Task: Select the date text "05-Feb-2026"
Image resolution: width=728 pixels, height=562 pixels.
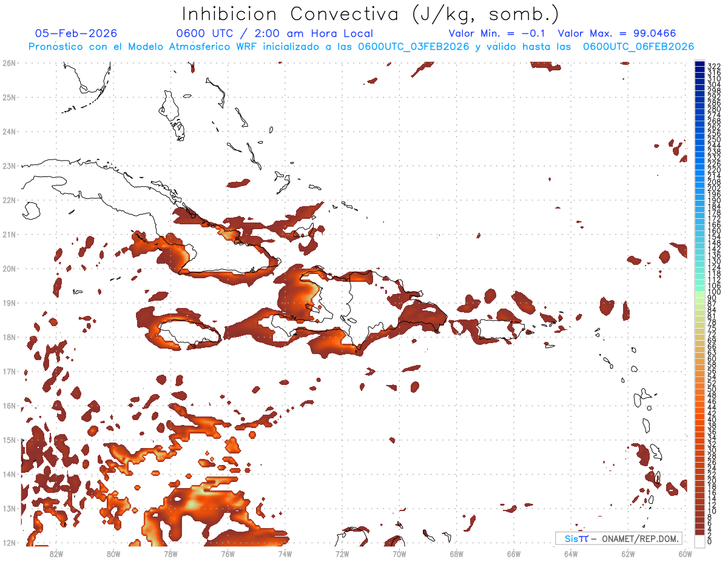Action: [76, 34]
